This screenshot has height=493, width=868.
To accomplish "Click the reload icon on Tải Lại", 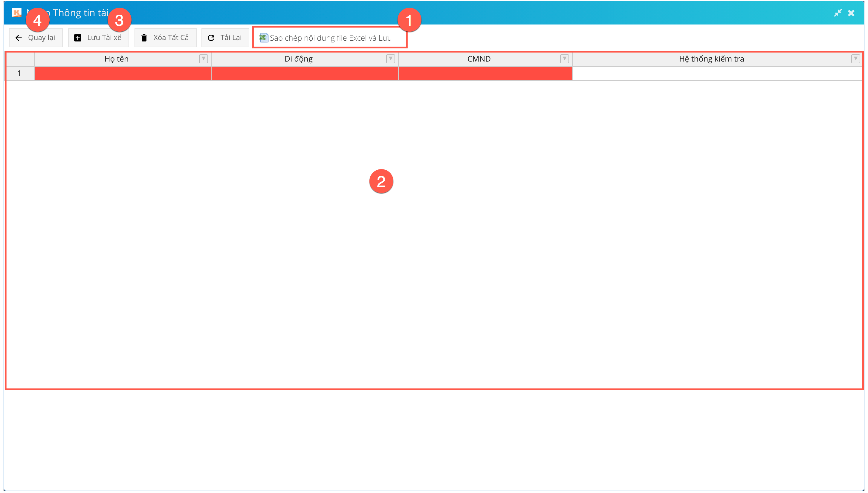I will 211,38.
